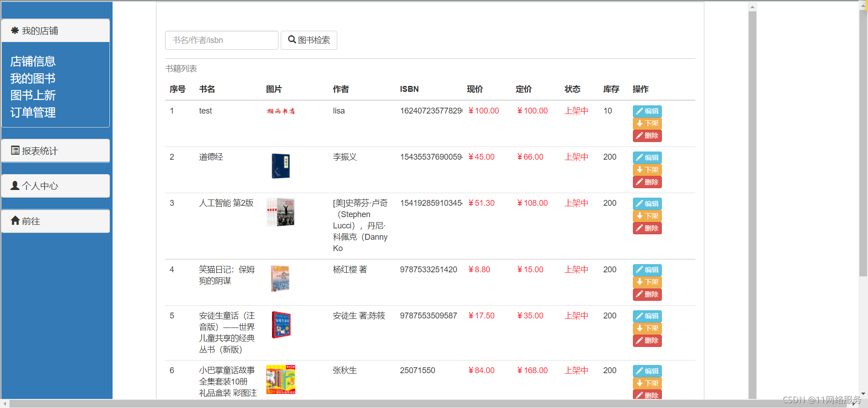
Task: Click the 人工智能 第2版 cover thumbnail
Action: [281, 212]
